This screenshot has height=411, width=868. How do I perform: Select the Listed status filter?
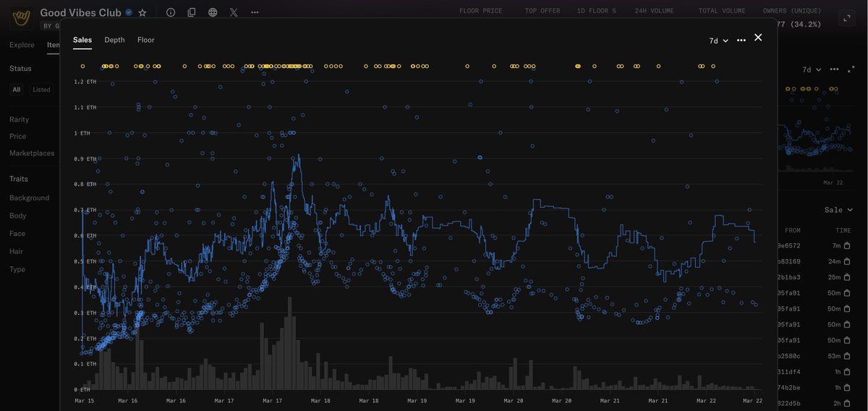tap(41, 90)
